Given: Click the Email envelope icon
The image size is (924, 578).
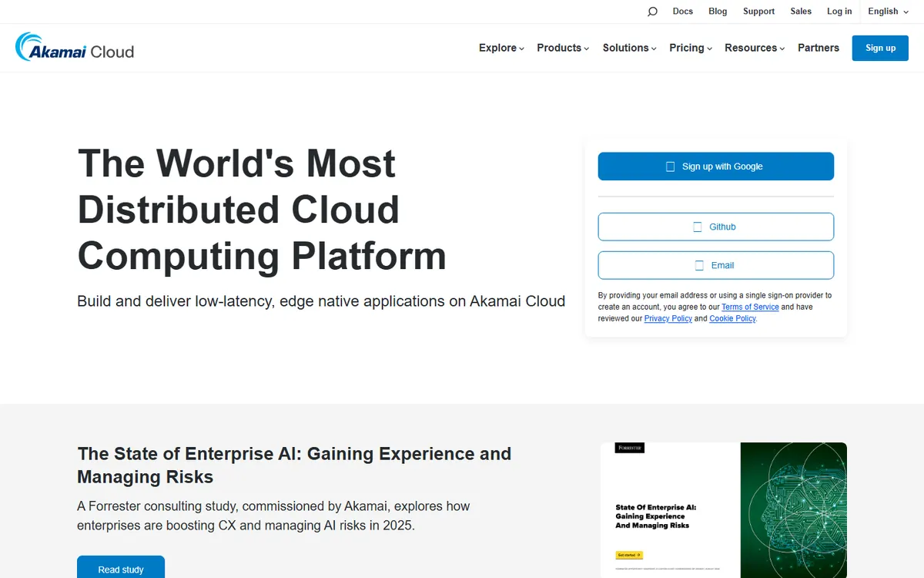Looking at the screenshot, I should pyautogui.click(x=699, y=265).
